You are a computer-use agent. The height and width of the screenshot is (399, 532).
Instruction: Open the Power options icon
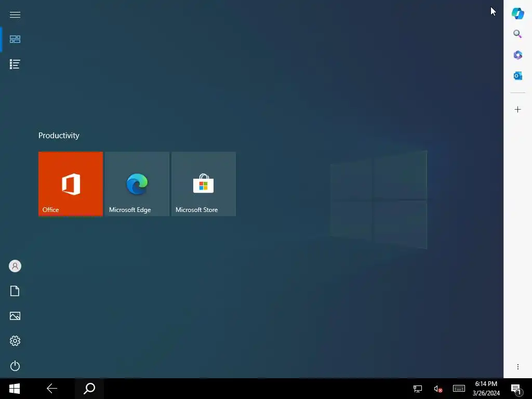[15, 366]
